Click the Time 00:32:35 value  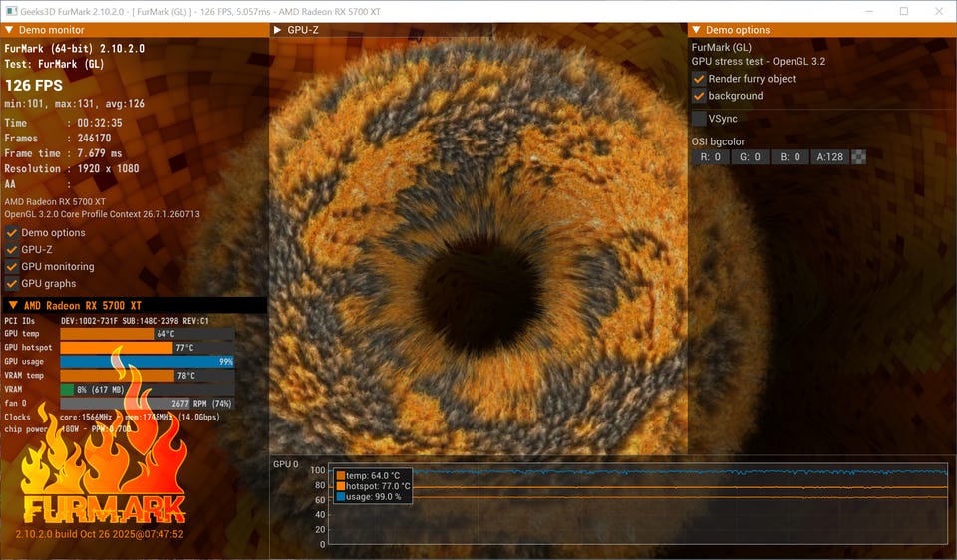(100, 123)
